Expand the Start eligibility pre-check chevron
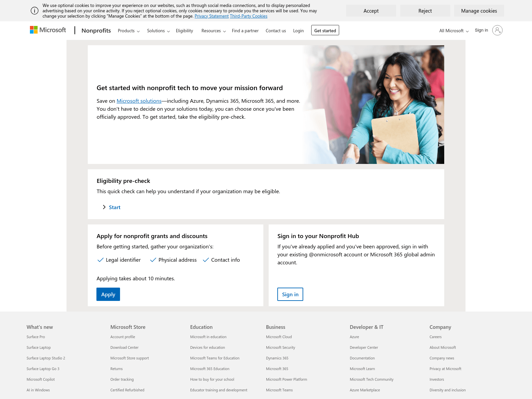This screenshot has width=532, height=399. click(x=104, y=207)
